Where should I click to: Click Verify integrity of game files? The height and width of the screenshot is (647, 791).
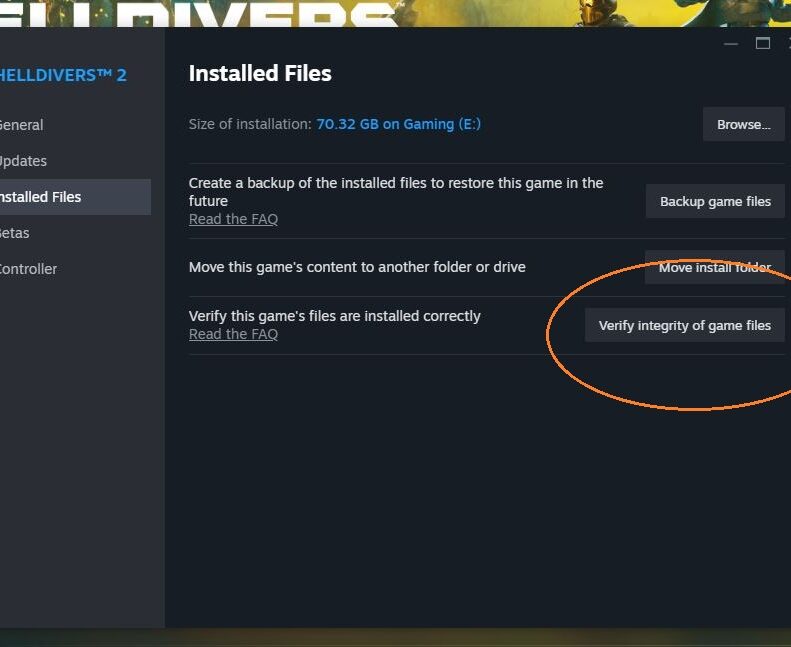pyautogui.click(x=685, y=325)
